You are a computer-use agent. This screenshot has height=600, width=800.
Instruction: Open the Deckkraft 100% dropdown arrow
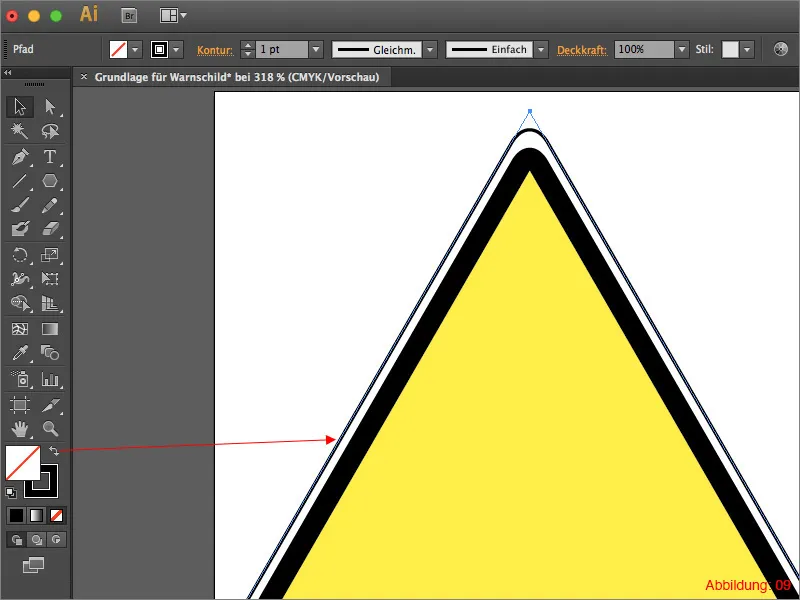(682, 49)
